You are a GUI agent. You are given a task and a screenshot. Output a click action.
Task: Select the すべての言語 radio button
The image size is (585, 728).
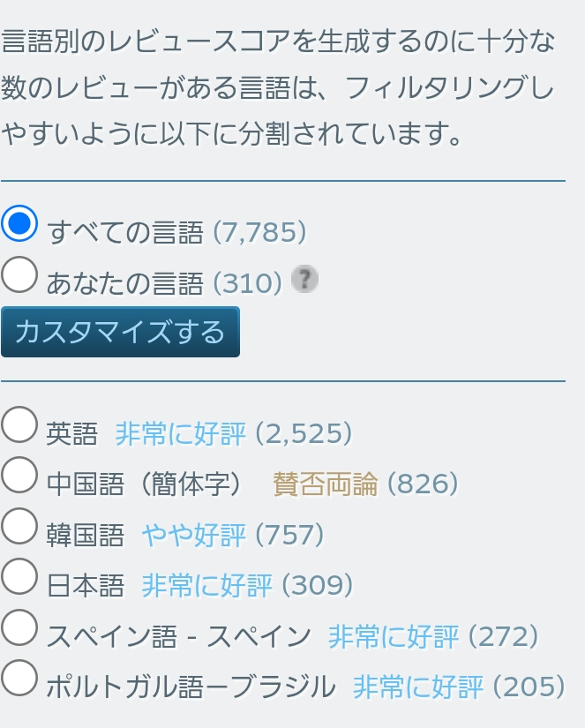[19, 223]
